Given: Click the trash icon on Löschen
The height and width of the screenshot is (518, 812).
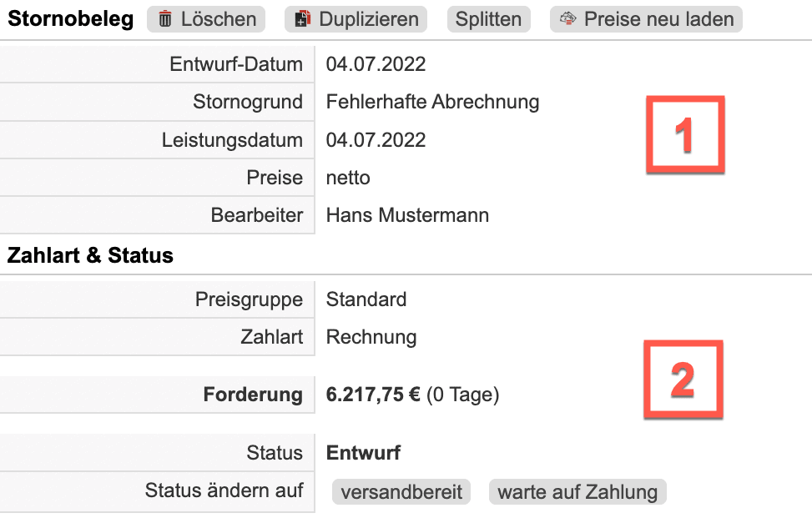Looking at the screenshot, I should 165,19.
